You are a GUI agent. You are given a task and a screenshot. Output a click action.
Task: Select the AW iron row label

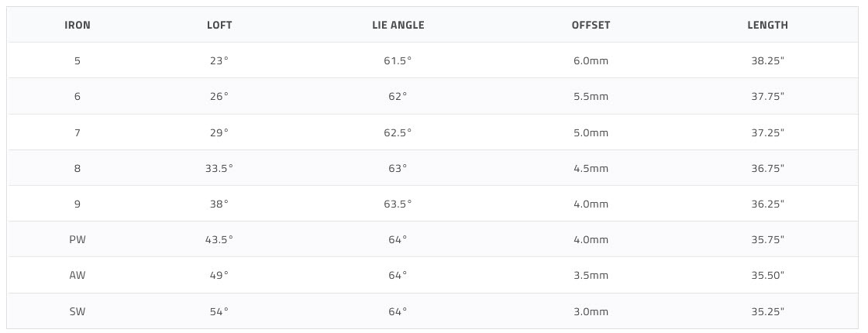77,276
